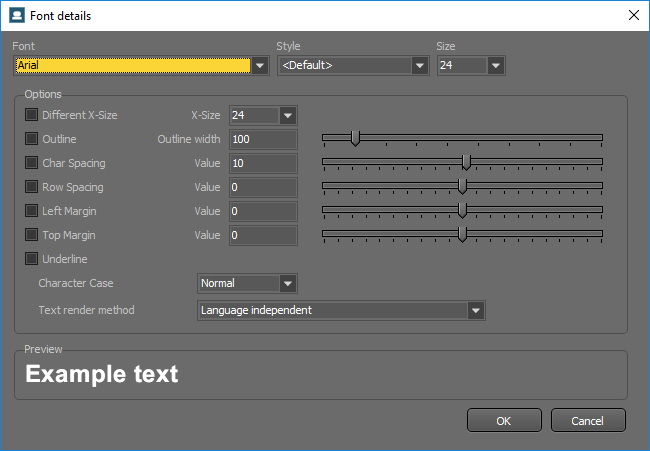Click the Text render method label
Viewport: 650px width, 451px height.
[x=87, y=310]
